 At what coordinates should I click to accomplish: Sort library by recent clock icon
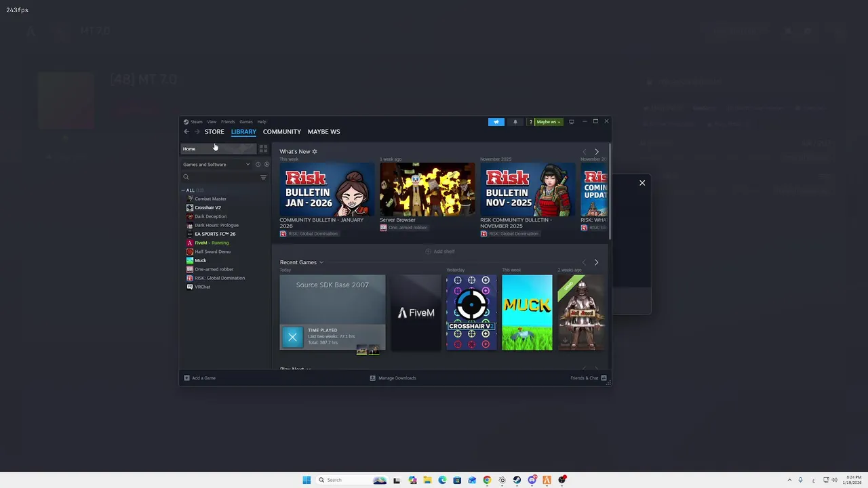click(x=258, y=165)
